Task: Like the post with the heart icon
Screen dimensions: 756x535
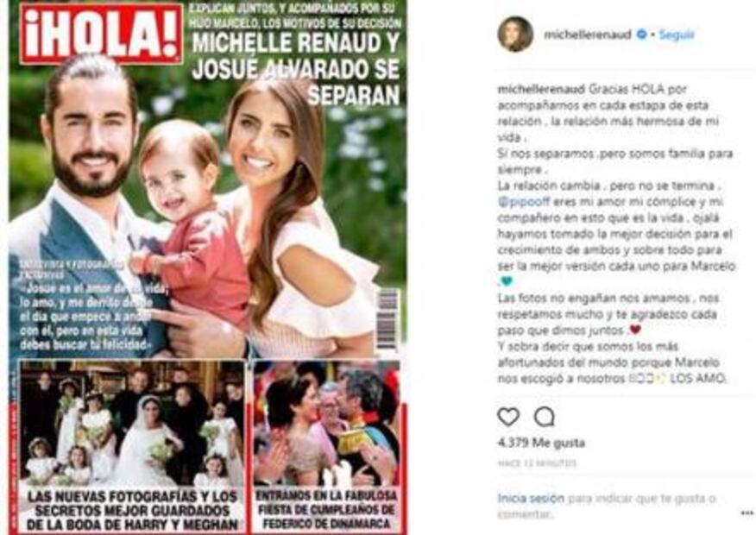Action: pyautogui.click(x=508, y=417)
